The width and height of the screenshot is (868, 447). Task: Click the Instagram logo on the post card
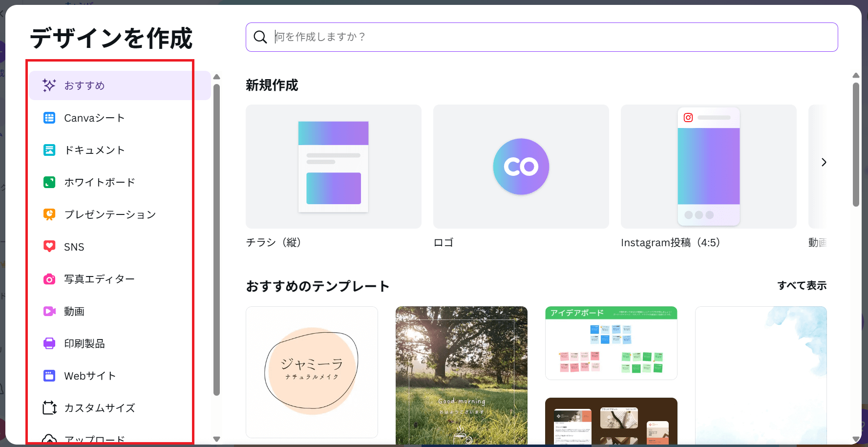(x=688, y=117)
